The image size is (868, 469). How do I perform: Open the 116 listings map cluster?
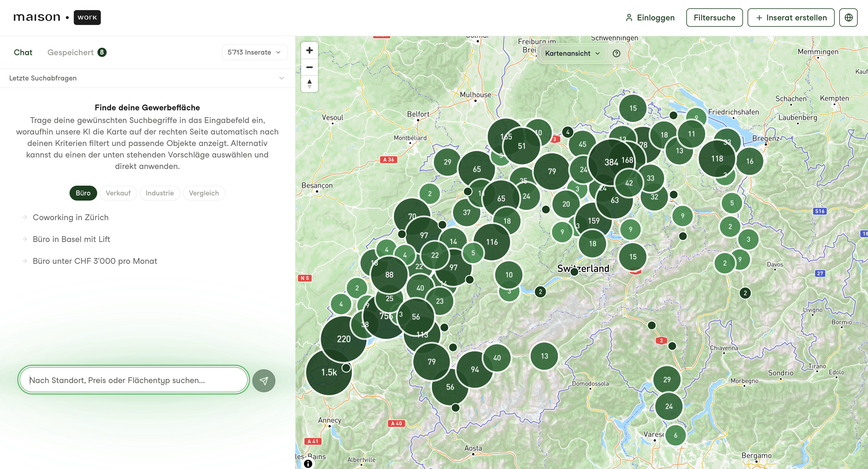pyautogui.click(x=492, y=242)
